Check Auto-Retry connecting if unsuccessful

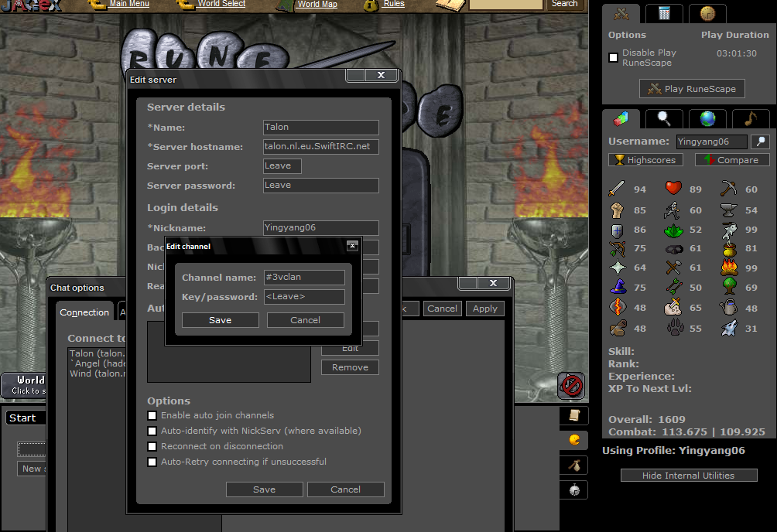(152, 462)
